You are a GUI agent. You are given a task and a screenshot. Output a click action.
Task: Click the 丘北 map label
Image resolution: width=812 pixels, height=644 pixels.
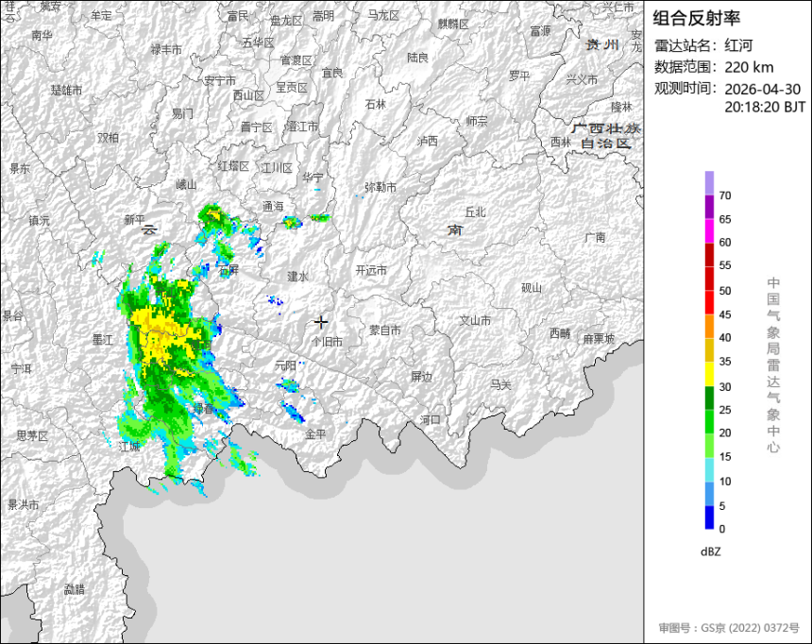click(475, 212)
